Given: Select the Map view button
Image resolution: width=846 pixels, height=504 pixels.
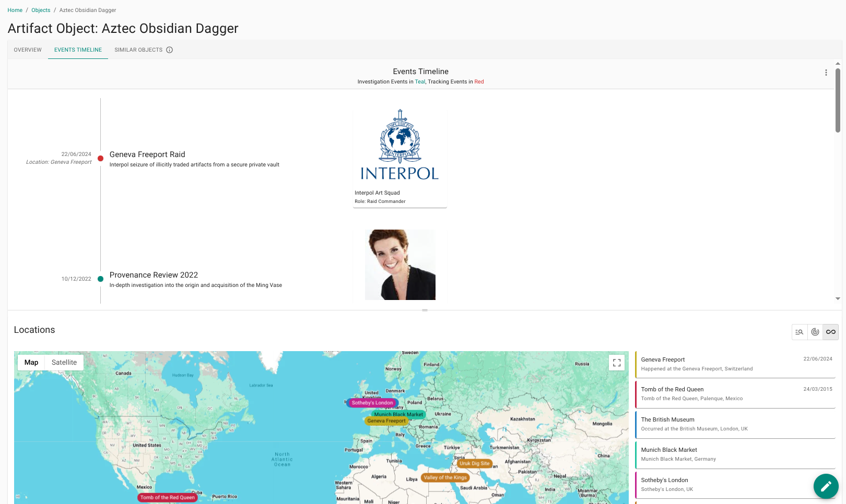Looking at the screenshot, I should 31,363.
